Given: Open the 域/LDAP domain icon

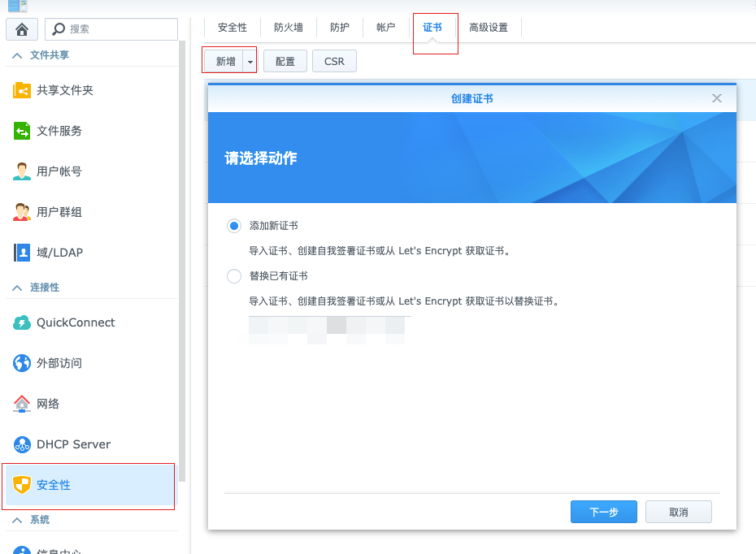Looking at the screenshot, I should pos(22,253).
